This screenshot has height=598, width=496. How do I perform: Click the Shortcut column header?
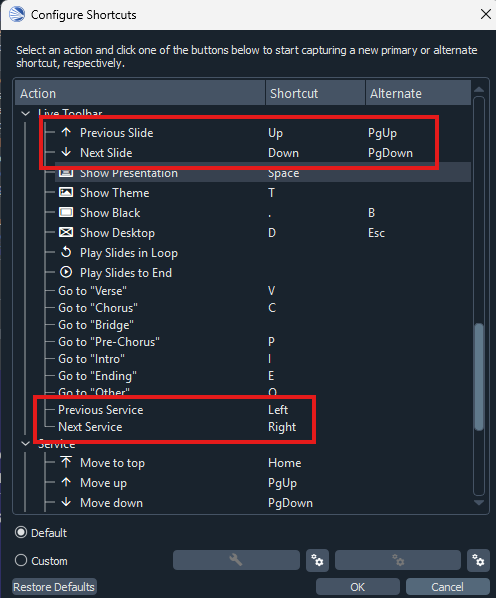(315, 93)
